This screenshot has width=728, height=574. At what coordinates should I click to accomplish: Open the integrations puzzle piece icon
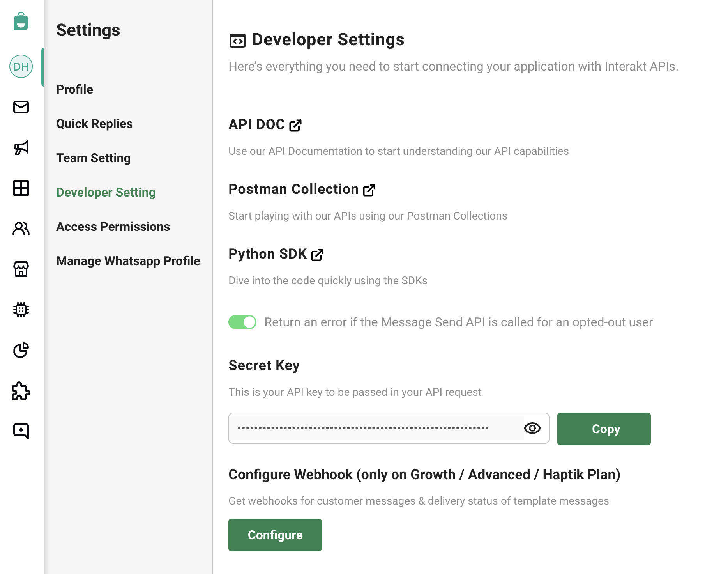pyautogui.click(x=21, y=391)
